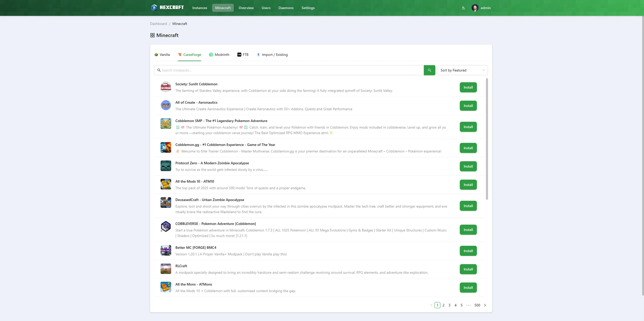
Task: Click the admin username label
Action: point(485,8)
